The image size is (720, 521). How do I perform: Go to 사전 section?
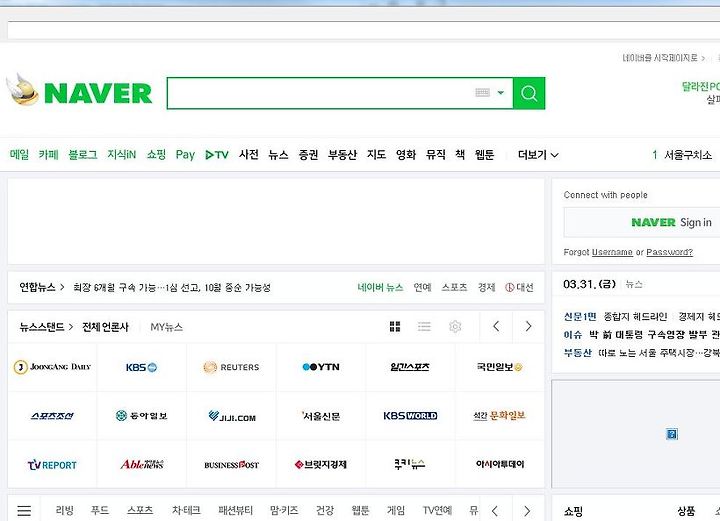249,155
